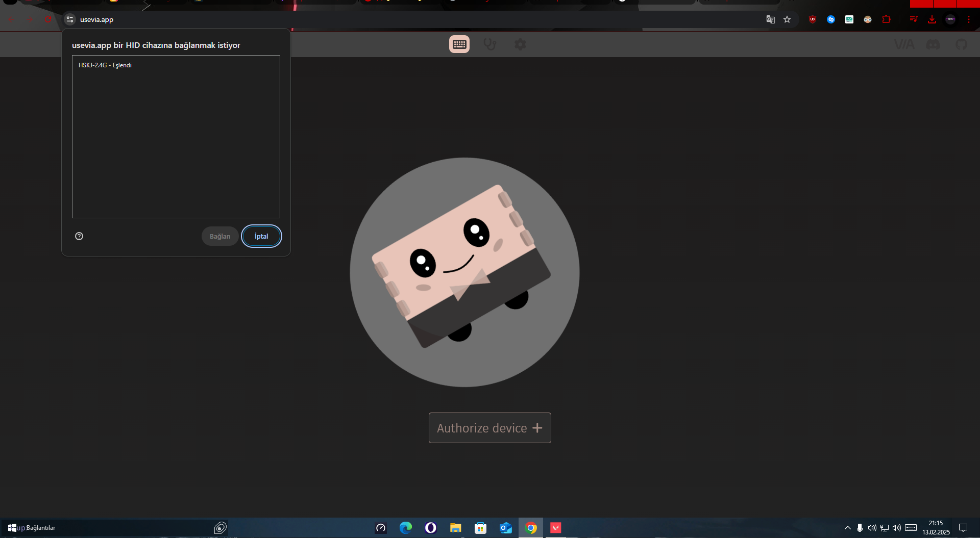Open the keyboard Configure tab icon

459,44
